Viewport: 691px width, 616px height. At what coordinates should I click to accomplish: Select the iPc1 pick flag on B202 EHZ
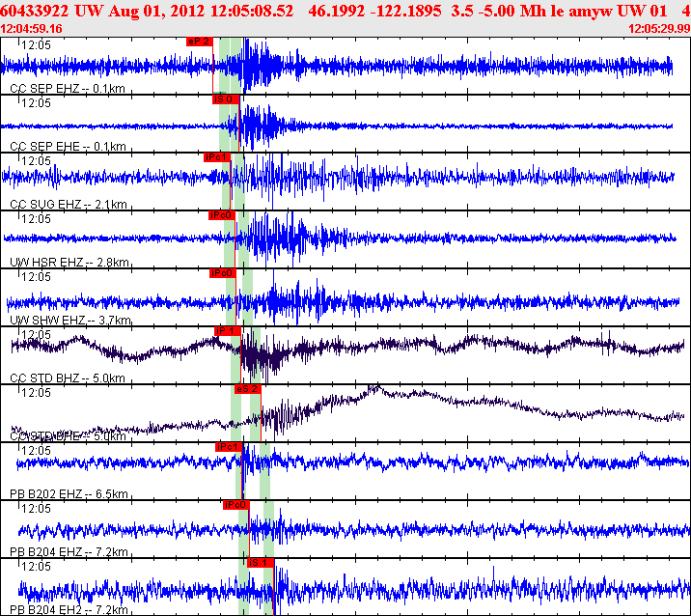click(x=229, y=447)
